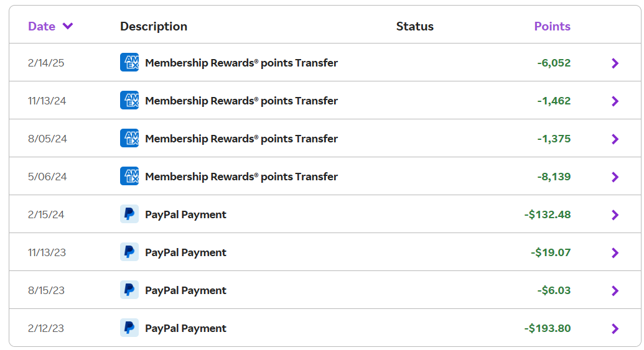The width and height of the screenshot is (644, 350).
Task: Click Amex icon on 8/05/24 transfer row
Action: 129,139
